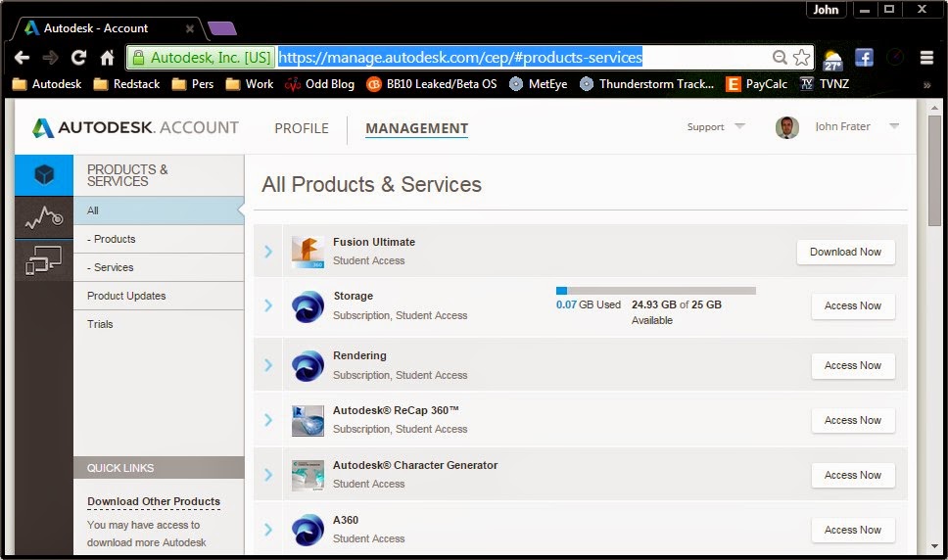Click the browser forward arrow
The height and width of the screenshot is (560, 948).
point(50,58)
